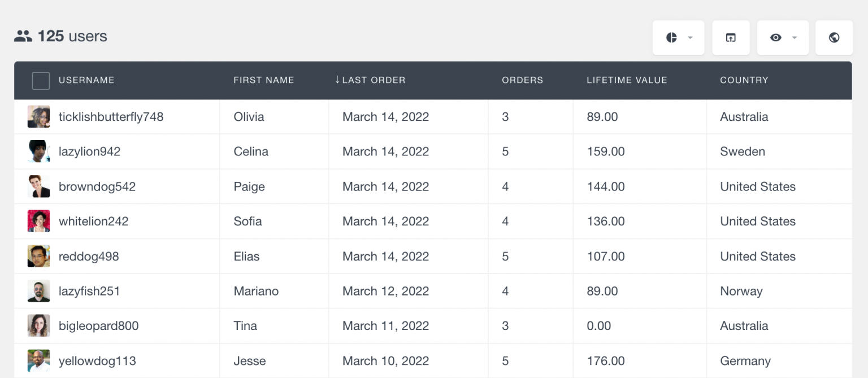Expand the dropdown arrow beside eye icon
The width and height of the screenshot is (868, 378).
[x=794, y=38]
